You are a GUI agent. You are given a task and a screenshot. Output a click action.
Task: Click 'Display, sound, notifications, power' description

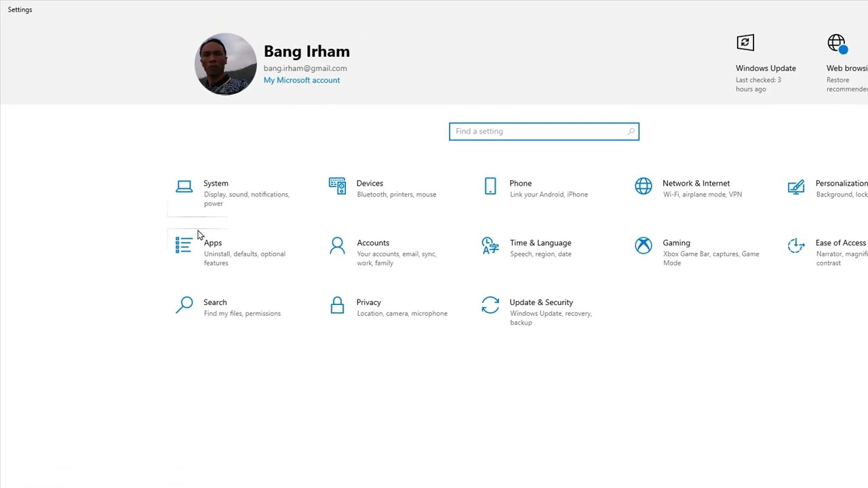(247, 199)
